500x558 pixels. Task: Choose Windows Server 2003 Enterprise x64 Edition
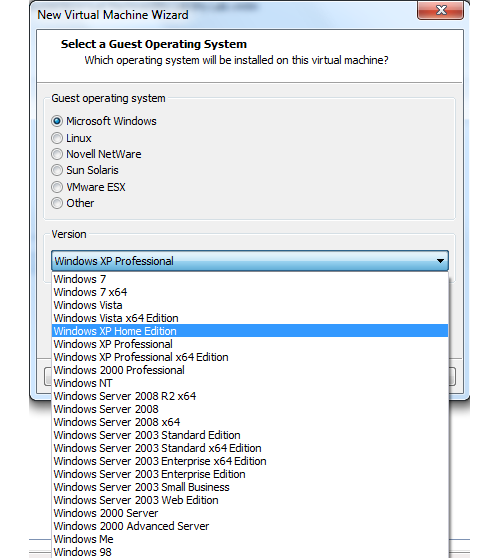click(x=250, y=461)
